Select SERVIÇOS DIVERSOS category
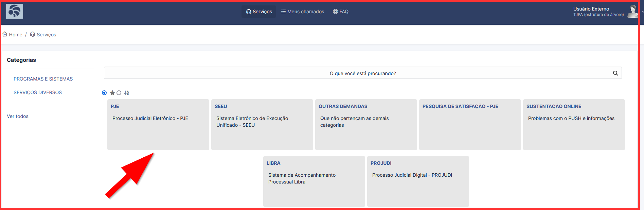 pos(38,92)
